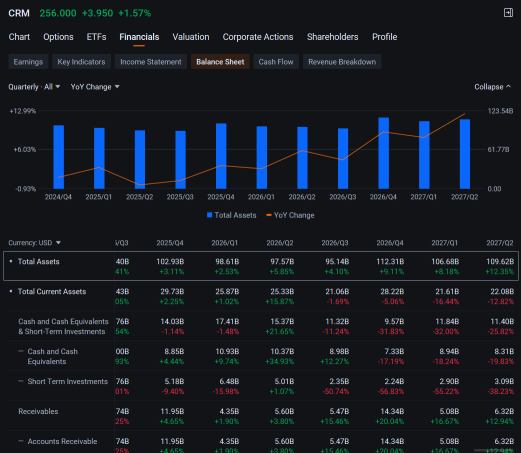
Task: Click Total Assets value 95.14B
Action: point(337,262)
